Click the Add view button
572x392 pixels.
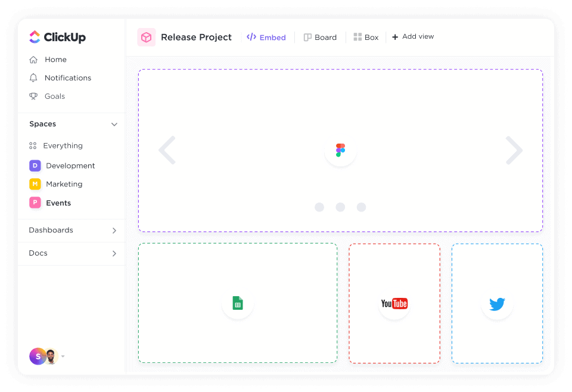[413, 37]
